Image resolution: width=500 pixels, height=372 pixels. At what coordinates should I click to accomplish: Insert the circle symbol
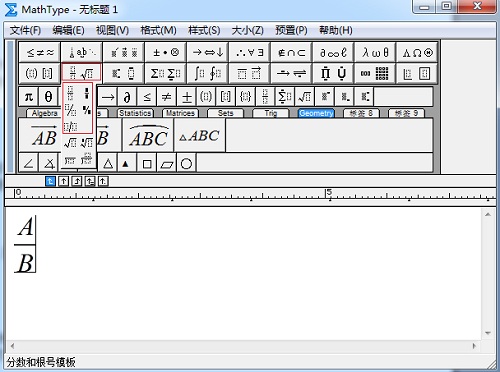[x=186, y=163]
